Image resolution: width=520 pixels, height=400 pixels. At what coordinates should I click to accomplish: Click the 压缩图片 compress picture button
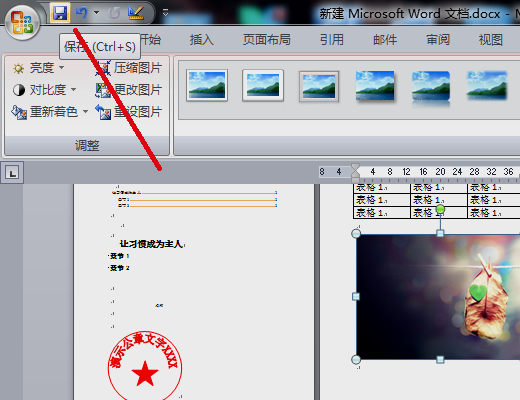tap(130, 68)
